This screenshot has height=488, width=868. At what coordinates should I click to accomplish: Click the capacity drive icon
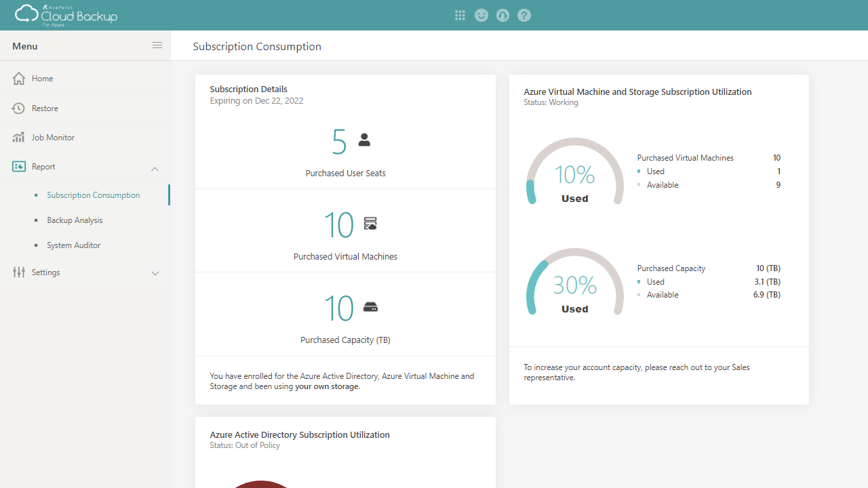click(x=370, y=307)
